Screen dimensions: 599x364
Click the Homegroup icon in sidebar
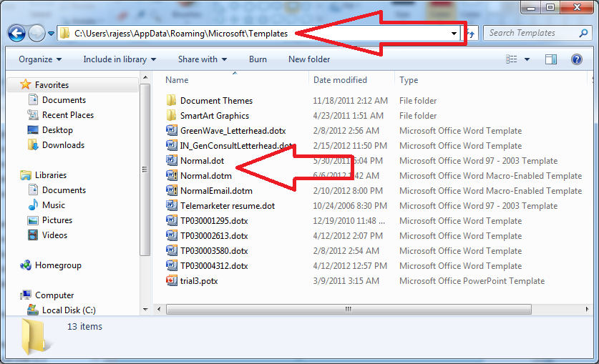(x=26, y=265)
